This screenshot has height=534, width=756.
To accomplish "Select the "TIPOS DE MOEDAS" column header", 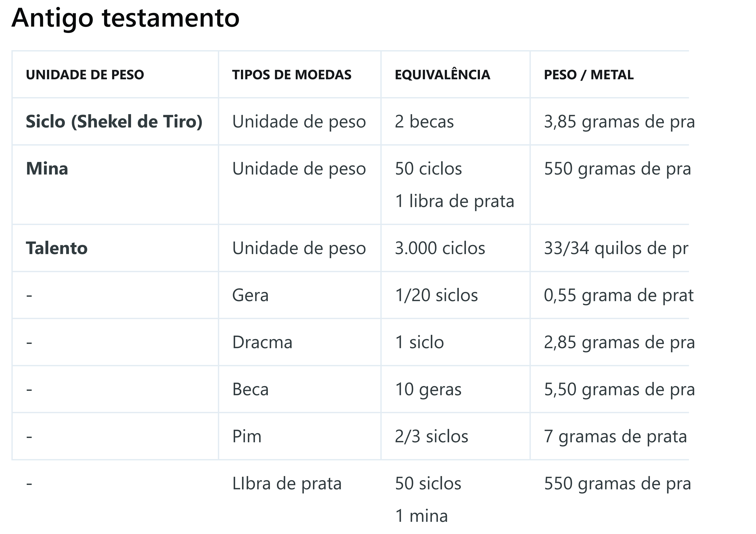I will point(292,75).
